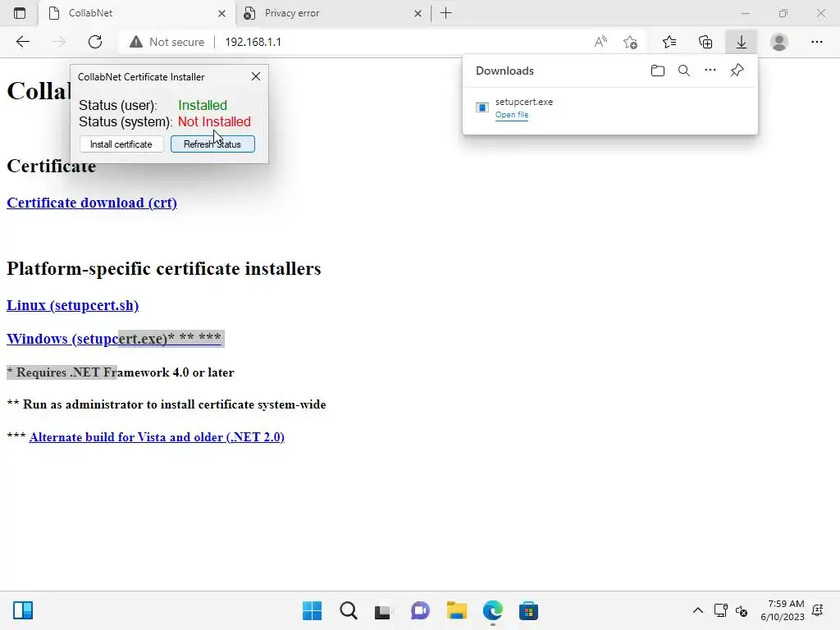Click the Run as administrator note
840x630 pixels.
coord(166,404)
